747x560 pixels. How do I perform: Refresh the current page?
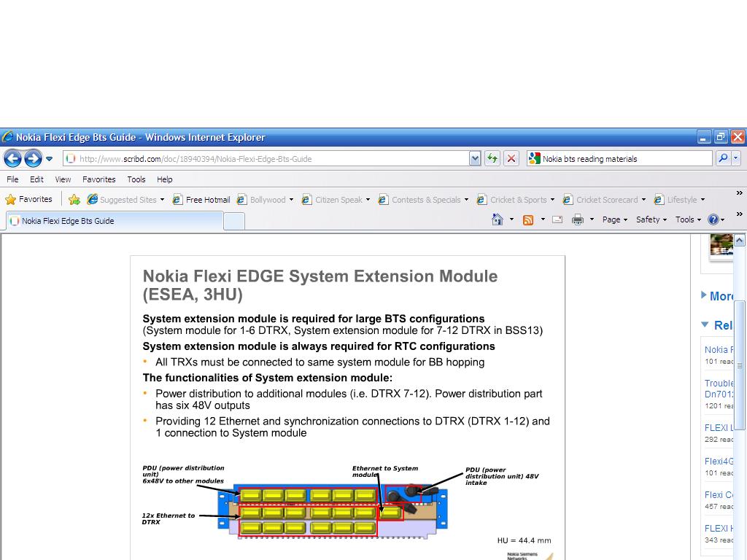coord(492,158)
